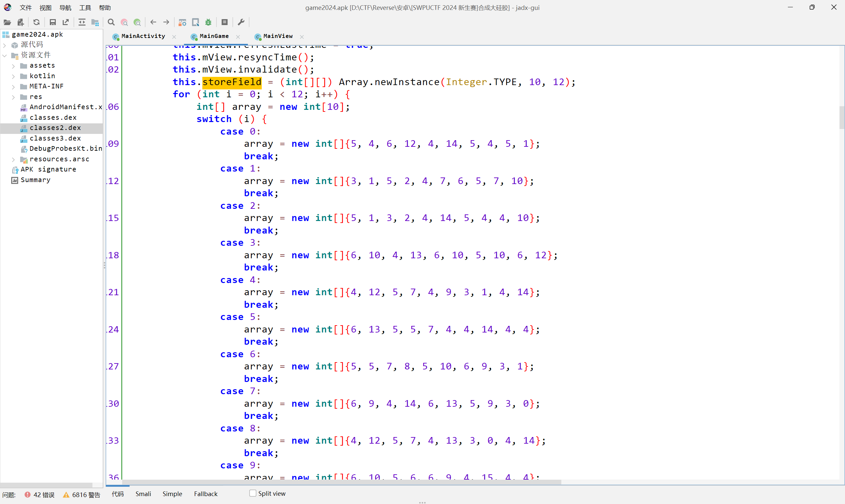Open the 文件 menu
The height and width of the screenshot is (504, 845).
coord(25,8)
